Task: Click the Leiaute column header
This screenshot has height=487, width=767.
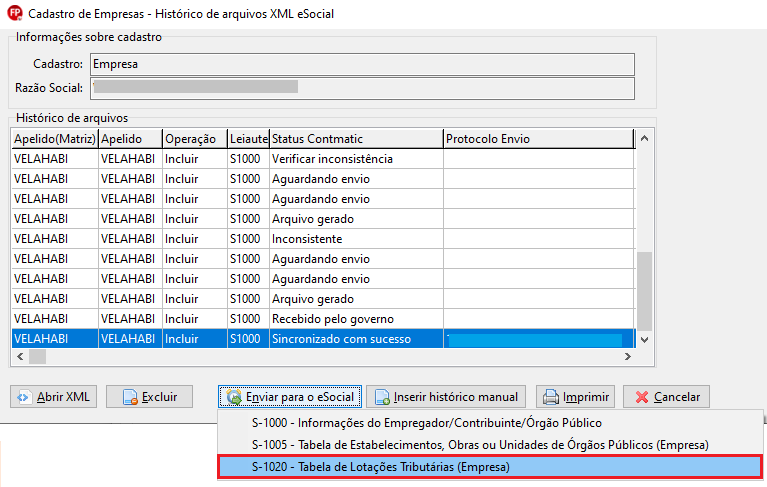Action: (x=248, y=139)
